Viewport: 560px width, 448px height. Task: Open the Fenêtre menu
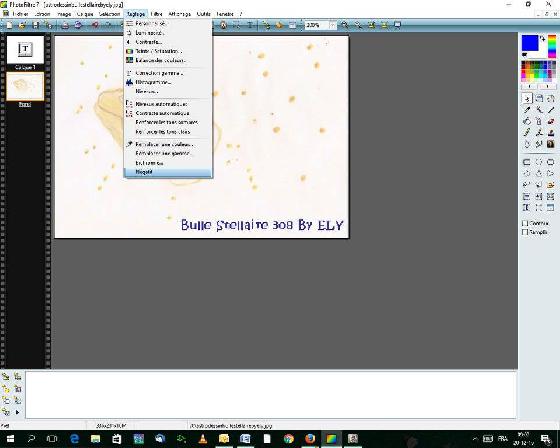(x=225, y=14)
